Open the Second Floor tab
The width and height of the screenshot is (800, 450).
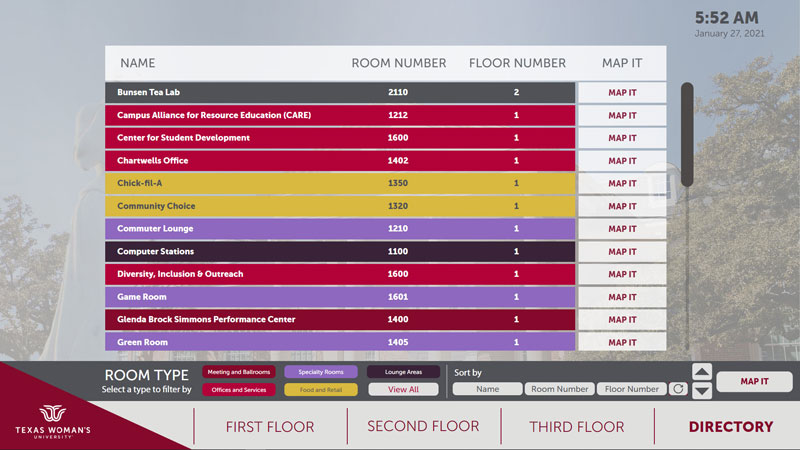point(423,427)
